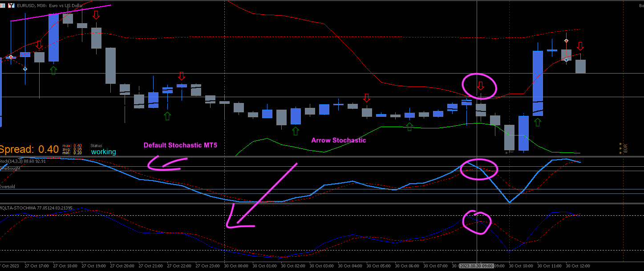Click the Overbought level label

point(10,168)
